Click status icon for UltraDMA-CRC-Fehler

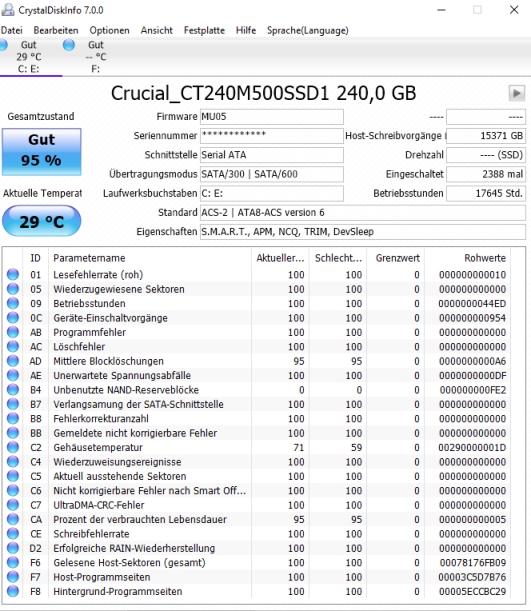click(x=13, y=505)
